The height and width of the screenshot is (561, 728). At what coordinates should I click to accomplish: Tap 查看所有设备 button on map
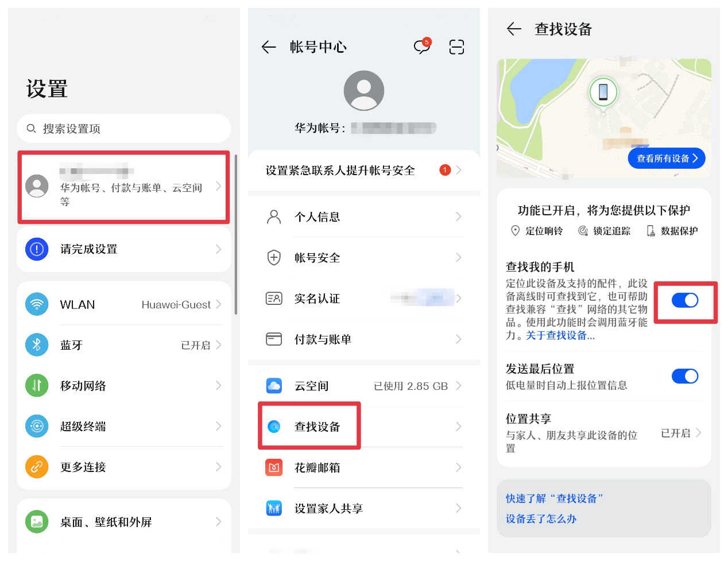click(667, 158)
